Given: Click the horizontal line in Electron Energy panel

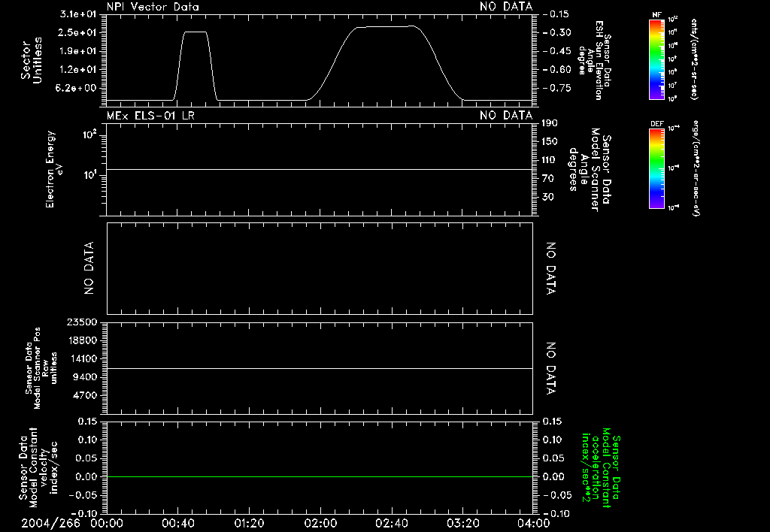Looking at the screenshot, I should point(320,169).
